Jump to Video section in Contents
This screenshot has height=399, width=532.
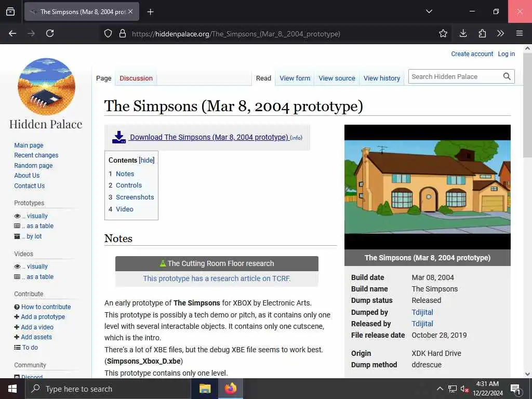[125, 209]
